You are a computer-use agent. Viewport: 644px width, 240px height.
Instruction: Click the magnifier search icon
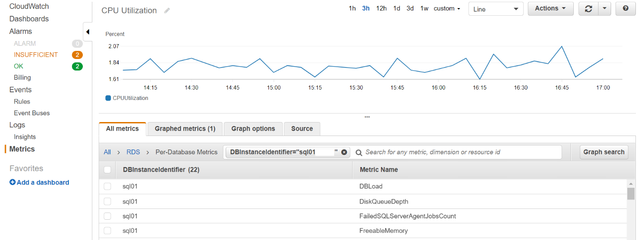[x=359, y=153]
